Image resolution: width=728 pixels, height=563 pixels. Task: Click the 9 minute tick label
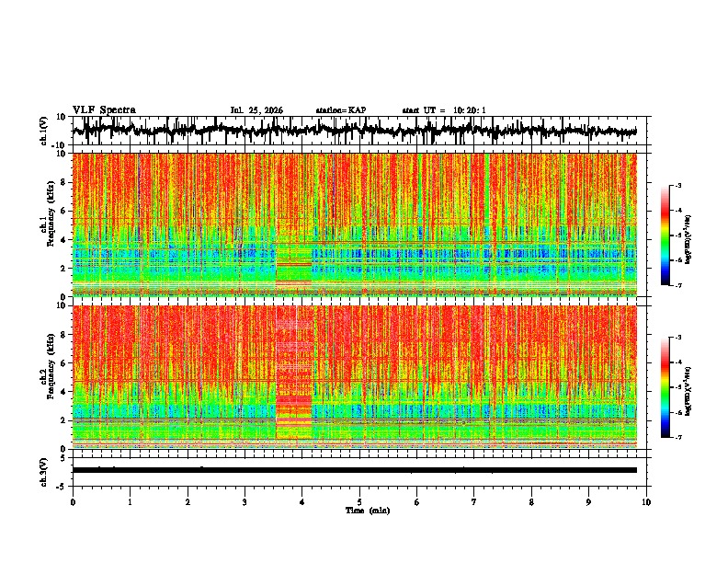point(588,502)
